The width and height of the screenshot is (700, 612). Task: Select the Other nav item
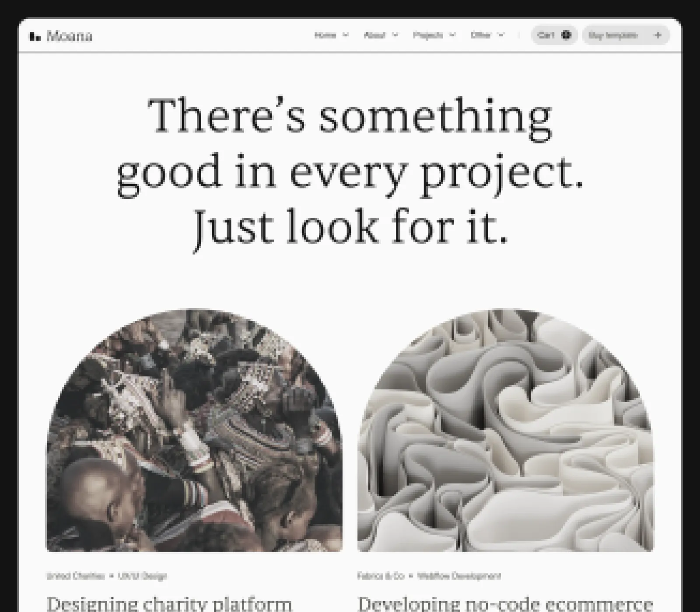(481, 35)
